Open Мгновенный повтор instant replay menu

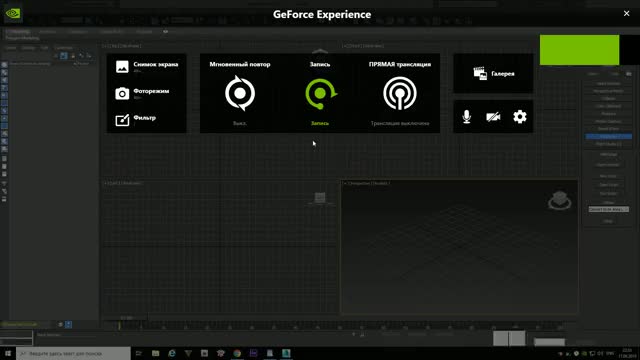pos(240,93)
